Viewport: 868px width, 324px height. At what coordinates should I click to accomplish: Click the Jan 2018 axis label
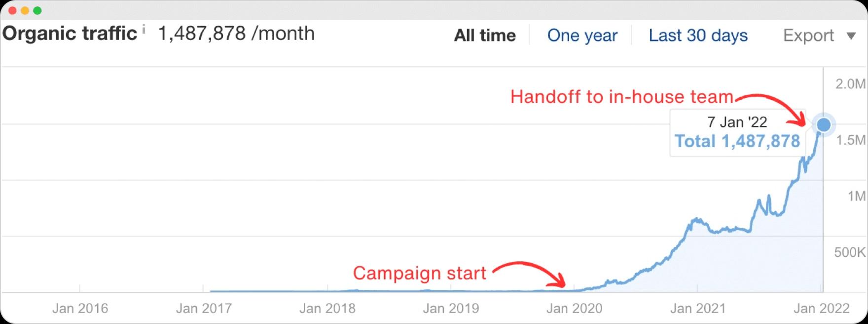tap(327, 309)
